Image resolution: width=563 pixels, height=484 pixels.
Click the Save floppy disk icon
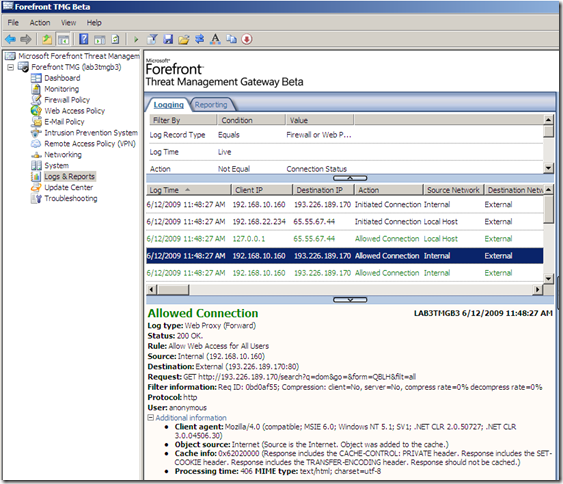pos(168,39)
